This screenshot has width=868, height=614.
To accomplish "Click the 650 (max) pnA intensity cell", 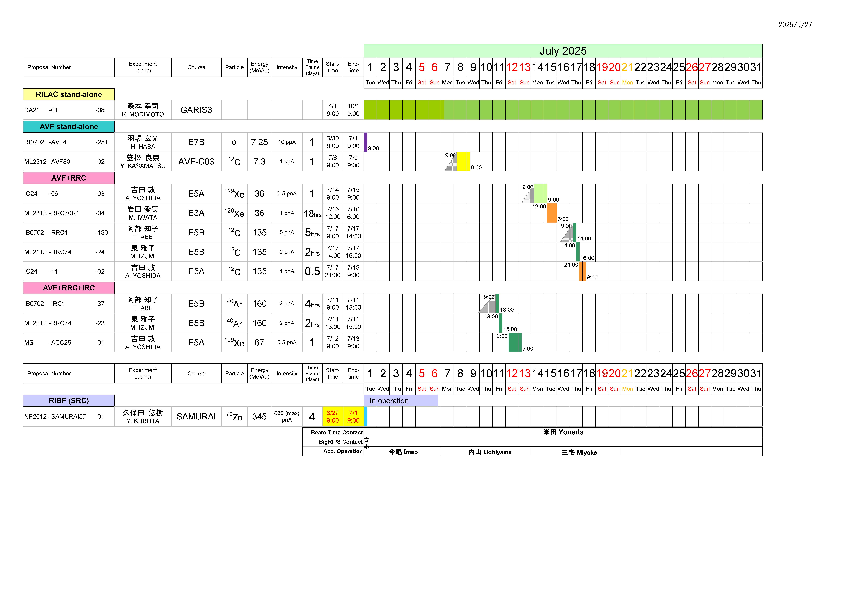I will (287, 416).
